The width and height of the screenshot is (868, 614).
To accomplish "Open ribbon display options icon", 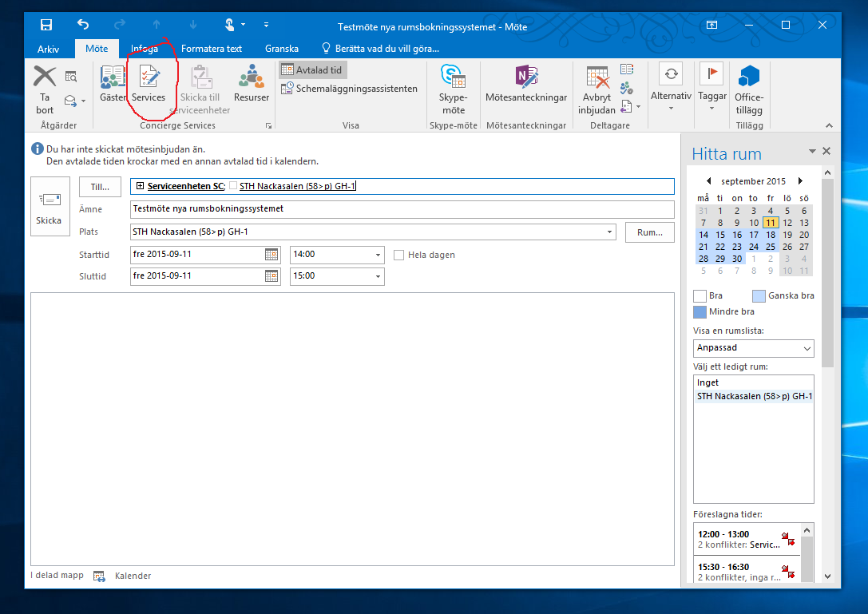I will (712, 25).
